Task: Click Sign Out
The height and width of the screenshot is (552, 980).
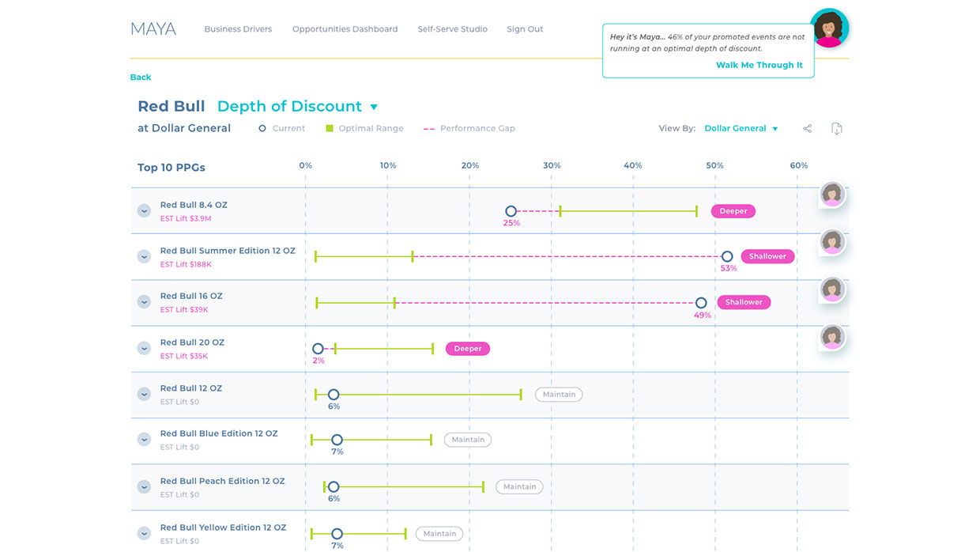Action: coord(525,29)
